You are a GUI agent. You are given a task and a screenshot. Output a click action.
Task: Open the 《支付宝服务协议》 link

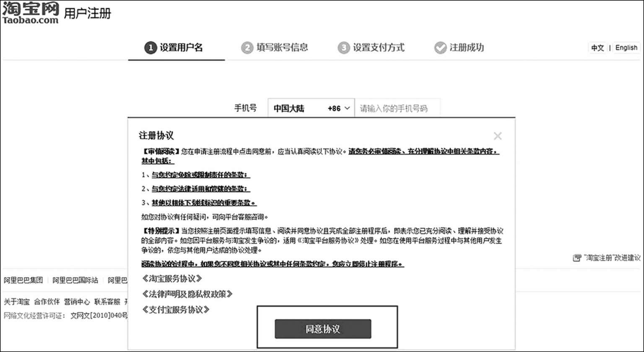[x=176, y=310]
